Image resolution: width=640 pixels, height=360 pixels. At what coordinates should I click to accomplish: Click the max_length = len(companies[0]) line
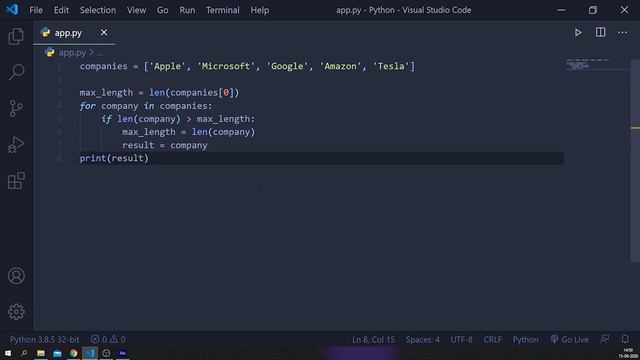click(159, 93)
